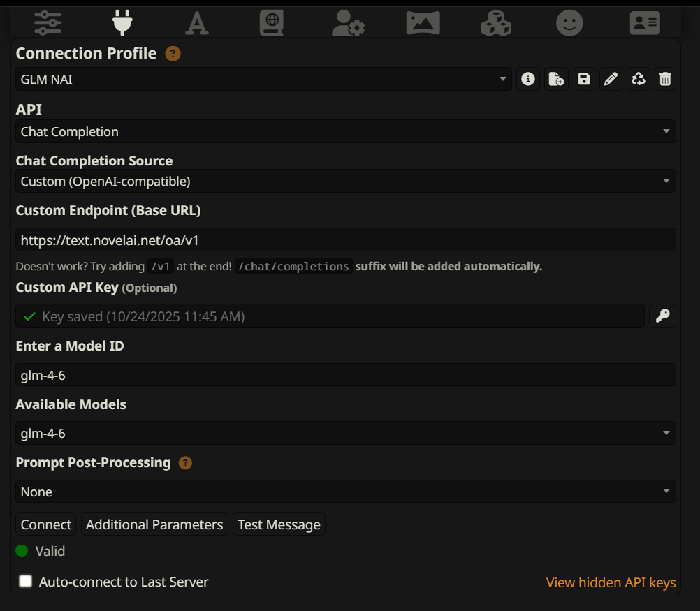The height and width of the screenshot is (611, 700).
Task: Click the Connect button
Action: [x=46, y=524]
